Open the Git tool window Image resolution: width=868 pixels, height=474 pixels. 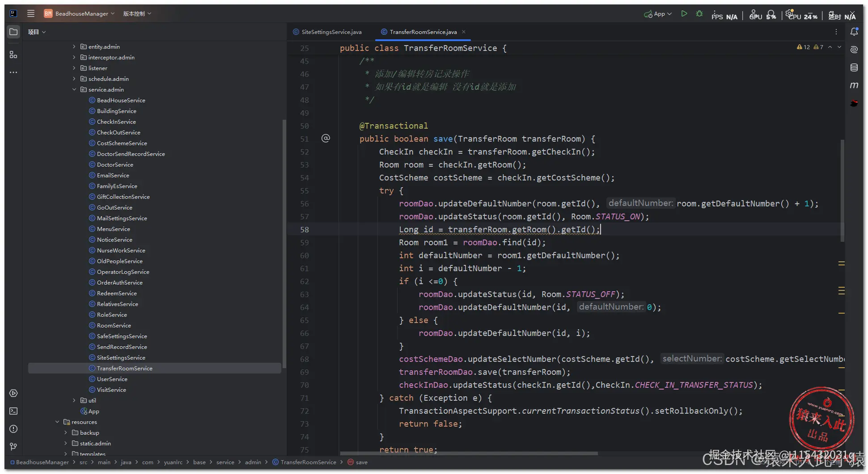point(13,447)
